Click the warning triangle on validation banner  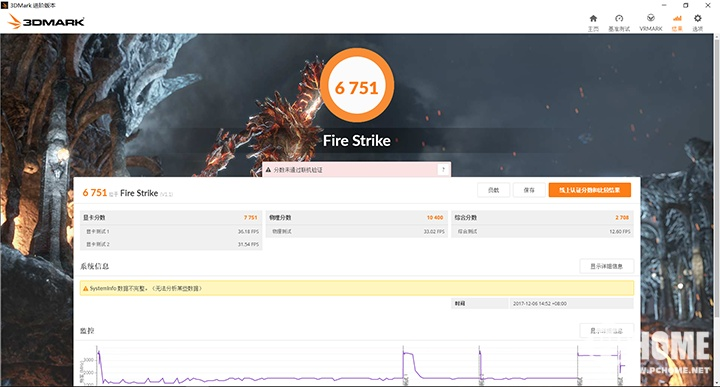(269, 170)
